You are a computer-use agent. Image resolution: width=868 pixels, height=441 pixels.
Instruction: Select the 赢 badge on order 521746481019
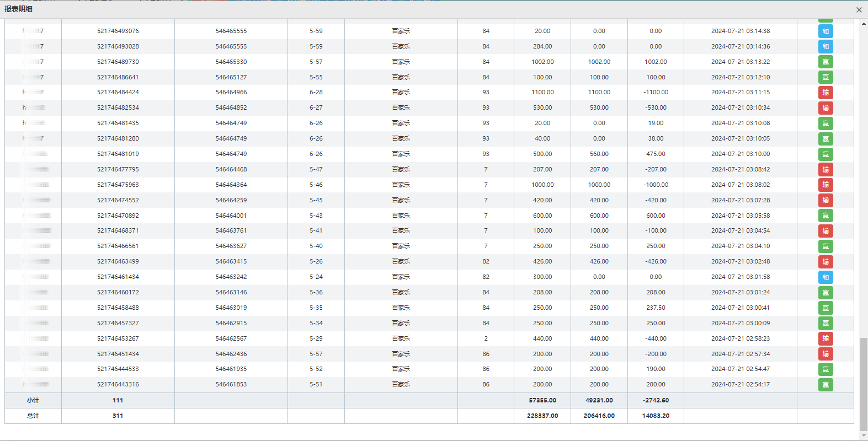point(825,154)
